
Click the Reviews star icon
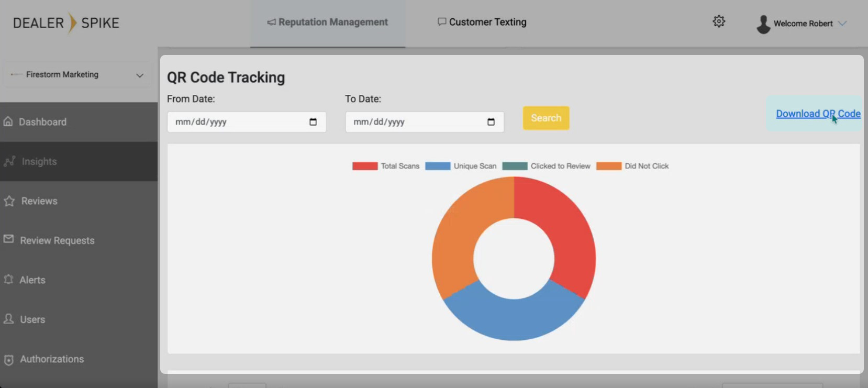(x=9, y=201)
